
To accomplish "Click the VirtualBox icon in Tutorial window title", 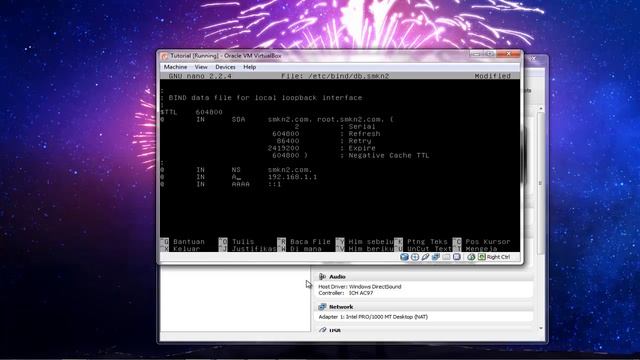I will pyautogui.click(x=164, y=56).
